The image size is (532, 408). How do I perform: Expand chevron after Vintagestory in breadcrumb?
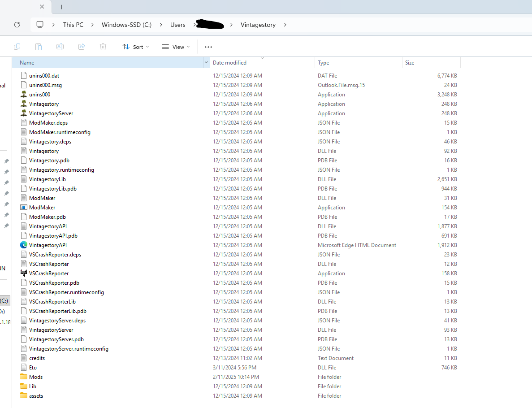coord(285,25)
